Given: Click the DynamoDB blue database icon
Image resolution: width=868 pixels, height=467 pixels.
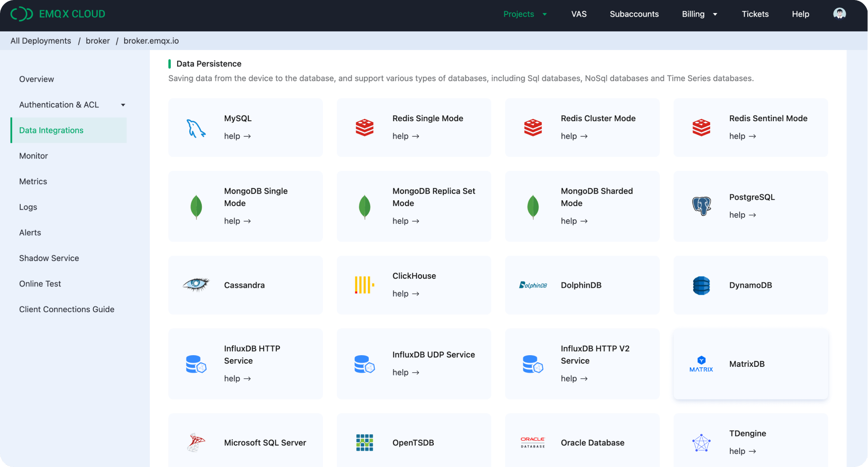Looking at the screenshot, I should coord(701,285).
